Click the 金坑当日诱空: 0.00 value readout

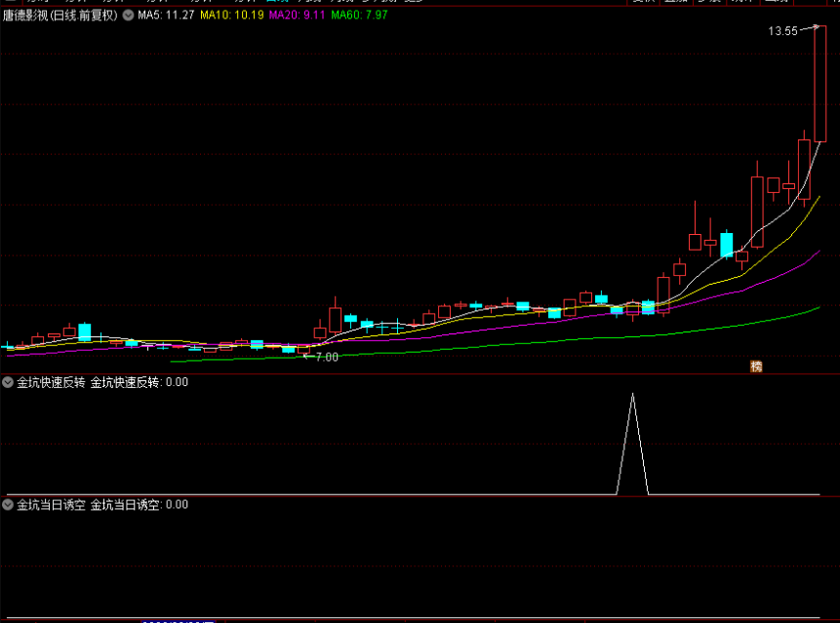[x=140, y=505]
